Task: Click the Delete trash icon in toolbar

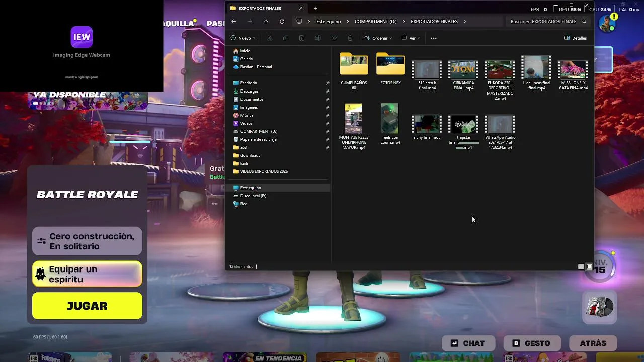Action: coord(350,38)
